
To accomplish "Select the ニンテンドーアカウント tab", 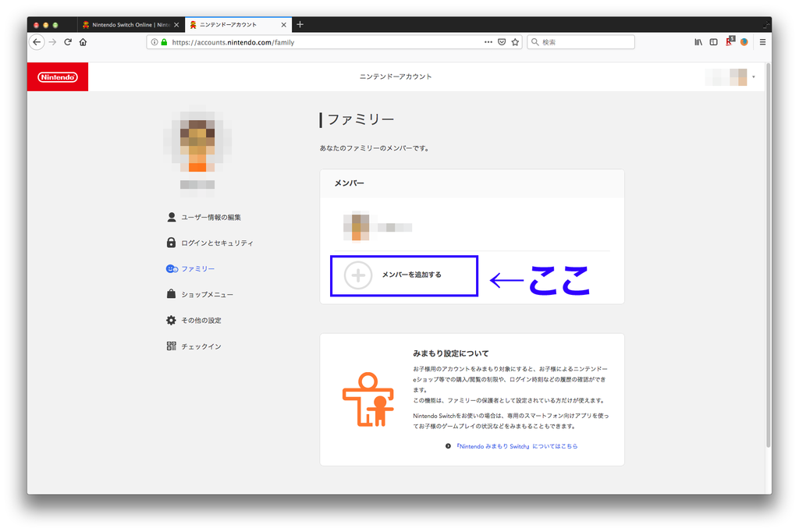I will tap(238, 24).
